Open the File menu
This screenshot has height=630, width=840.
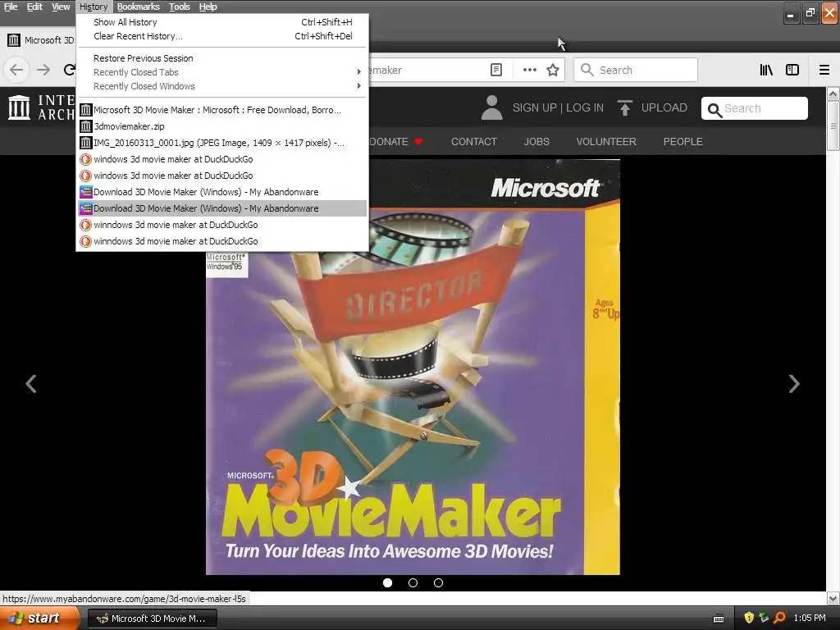pyautogui.click(x=11, y=7)
